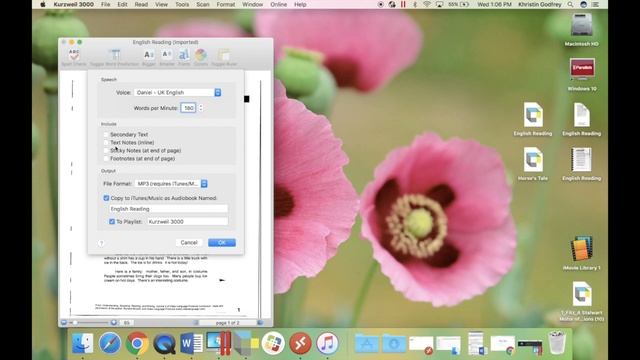Click the playlist name field reading Kurzweil 3000

coord(188,222)
